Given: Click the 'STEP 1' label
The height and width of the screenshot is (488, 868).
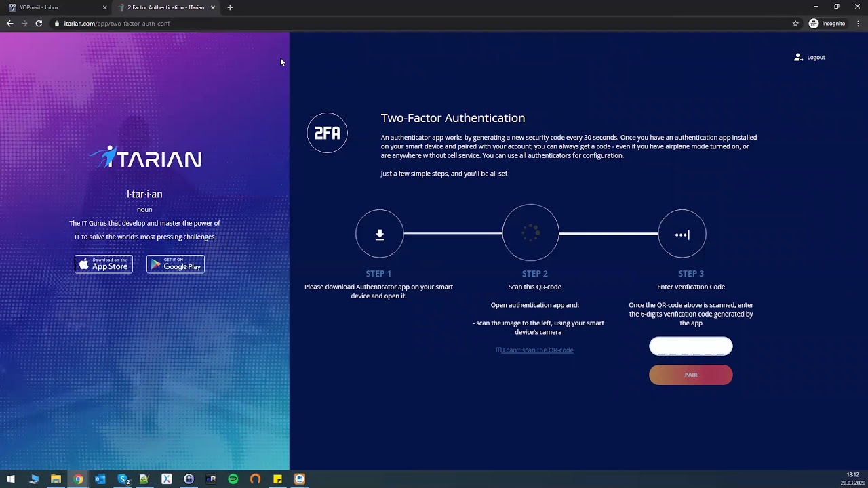Looking at the screenshot, I should 378,274.
